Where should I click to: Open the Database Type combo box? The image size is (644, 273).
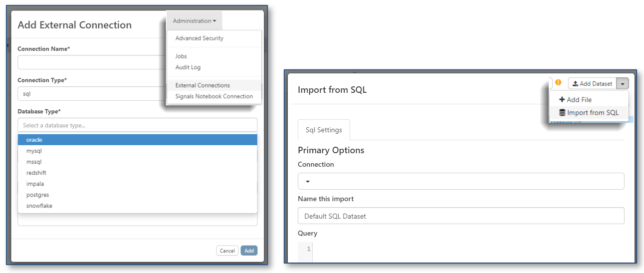click(137, 125)
